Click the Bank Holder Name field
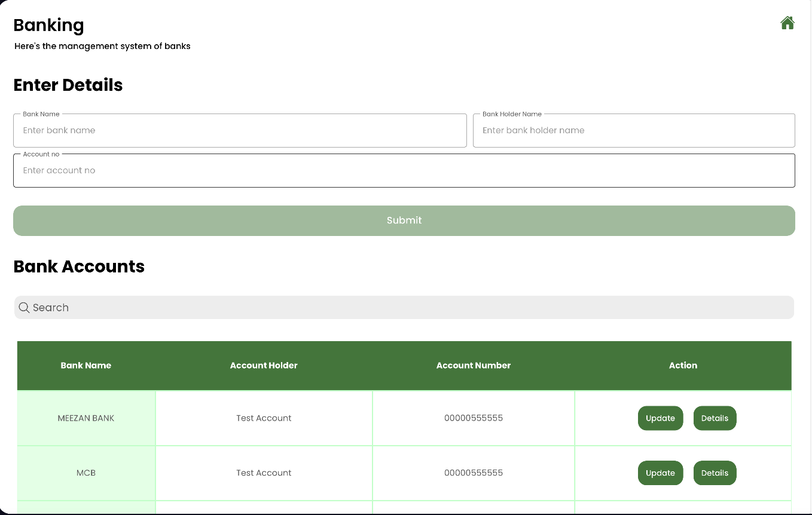Viewport: 812px width, 515px height. pyautogui.click(x=633, y=131)
